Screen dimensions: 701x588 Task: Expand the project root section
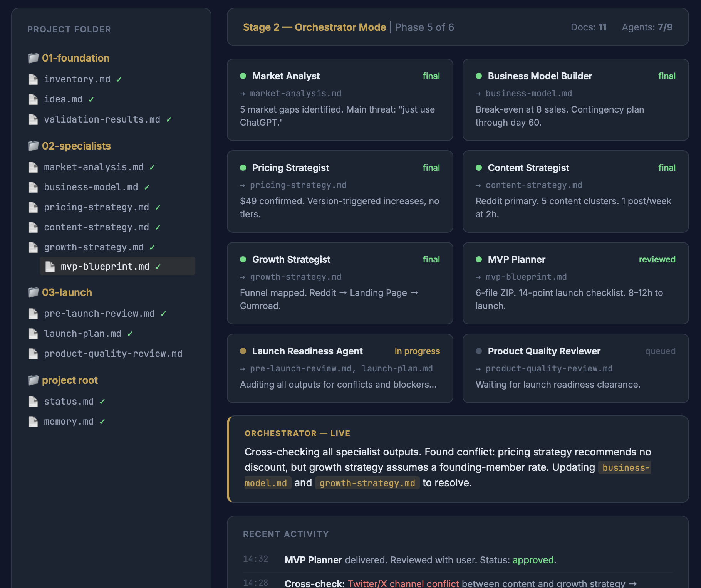[x=70, y=380]
